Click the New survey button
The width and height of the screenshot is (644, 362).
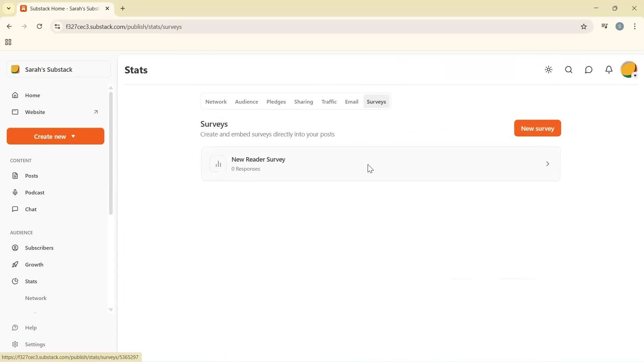(x=537, y=128)
